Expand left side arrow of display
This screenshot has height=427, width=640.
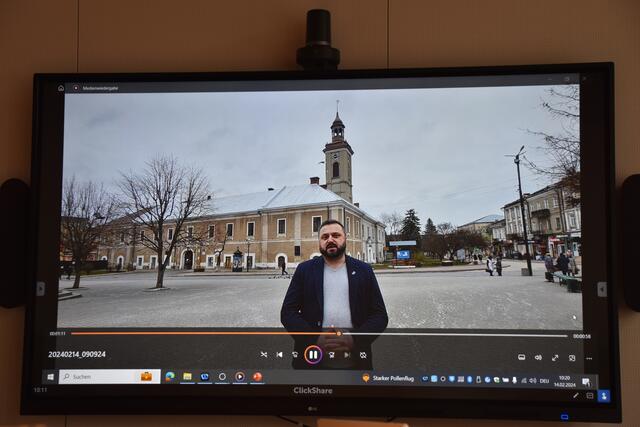(x=40, y=289)
